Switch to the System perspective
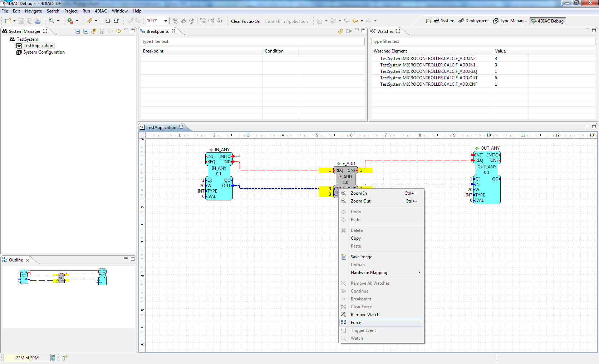This screenshot has height=364, width=599. coord(444,21)
